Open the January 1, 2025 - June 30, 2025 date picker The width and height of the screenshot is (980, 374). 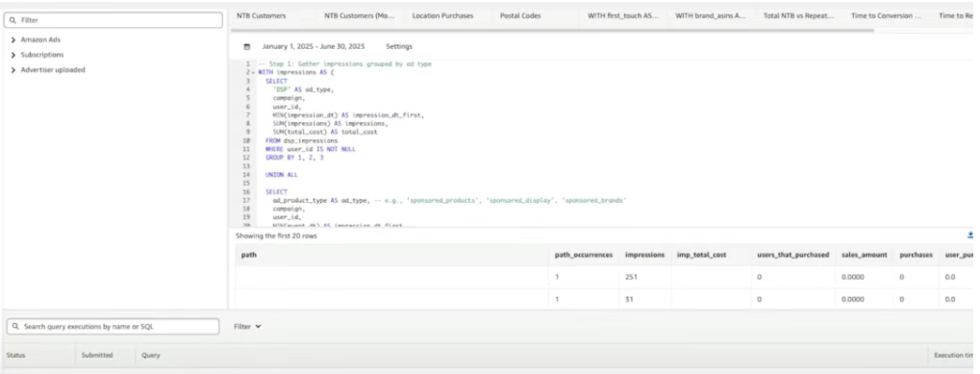click(x=314, y=47)
